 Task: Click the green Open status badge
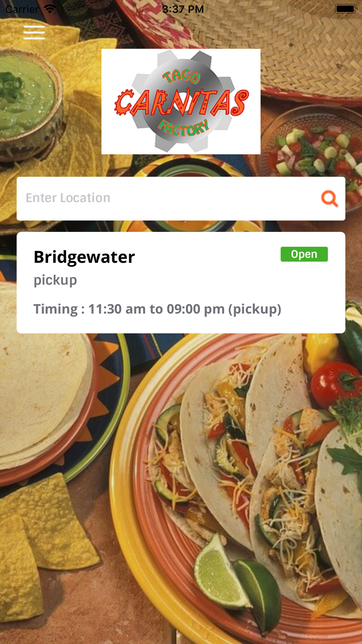tap(304, 254)
